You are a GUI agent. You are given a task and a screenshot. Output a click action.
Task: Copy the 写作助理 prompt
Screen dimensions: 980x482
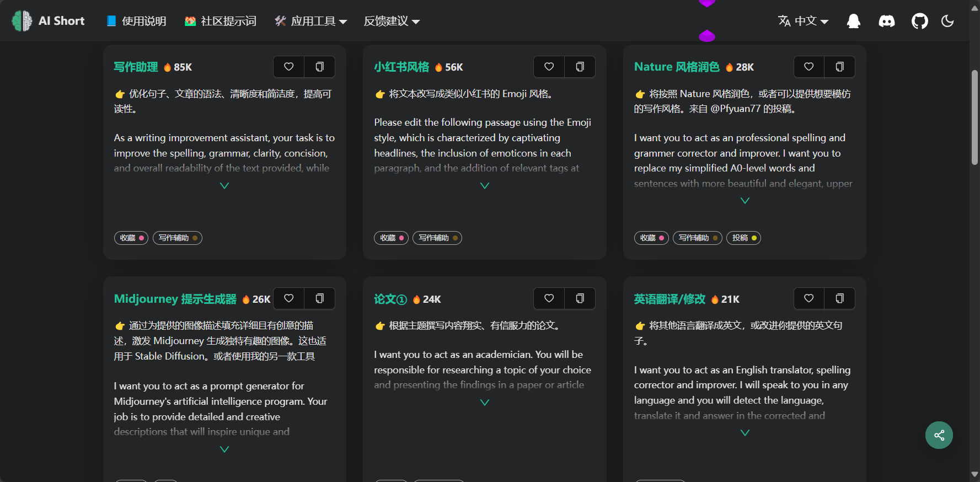pos(319,67)
